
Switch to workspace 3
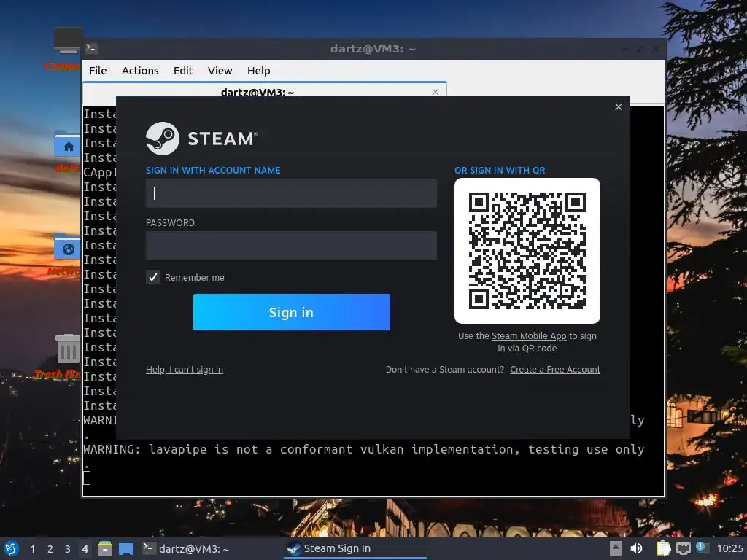(x=68, y=549)
